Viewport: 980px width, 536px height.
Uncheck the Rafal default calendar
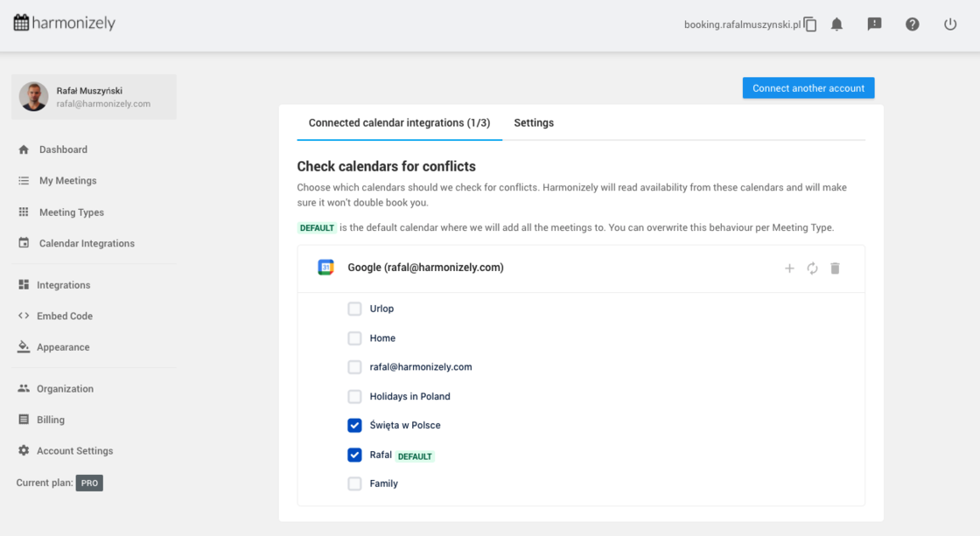354,455
